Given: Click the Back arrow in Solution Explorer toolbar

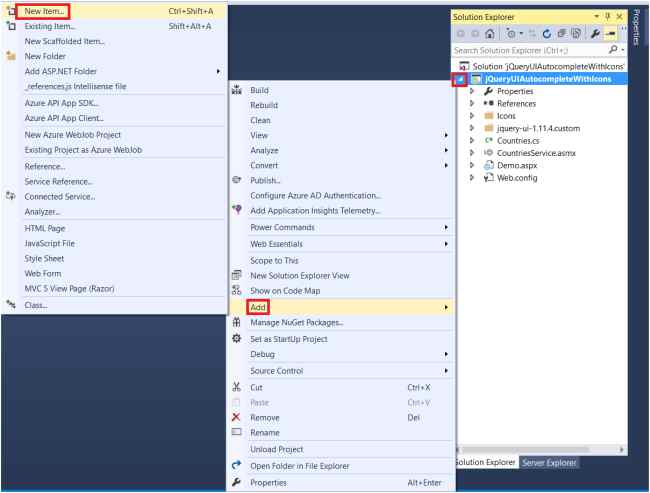Looking at the screenshot, I should click(461, 34).
